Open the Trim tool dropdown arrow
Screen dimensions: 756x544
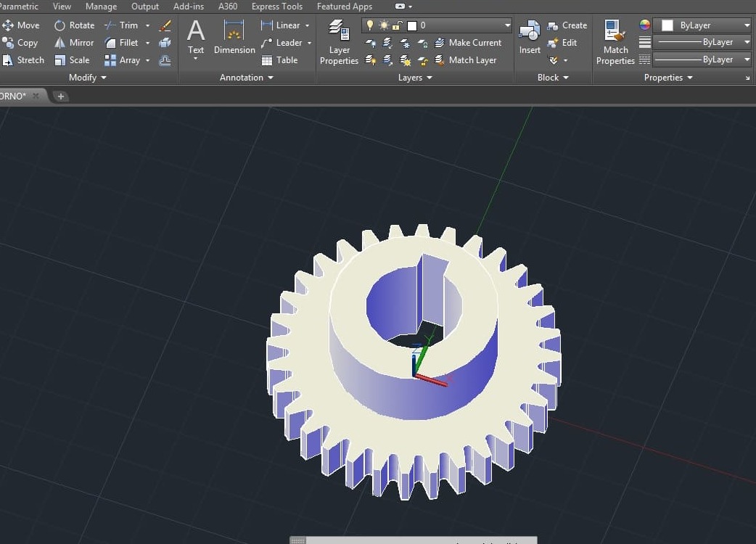147,25
